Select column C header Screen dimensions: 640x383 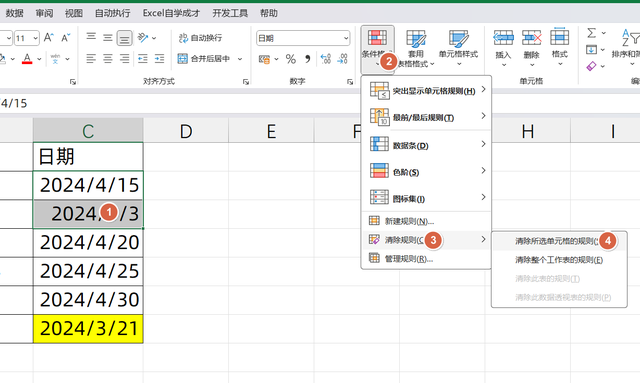tap(88, 131)
